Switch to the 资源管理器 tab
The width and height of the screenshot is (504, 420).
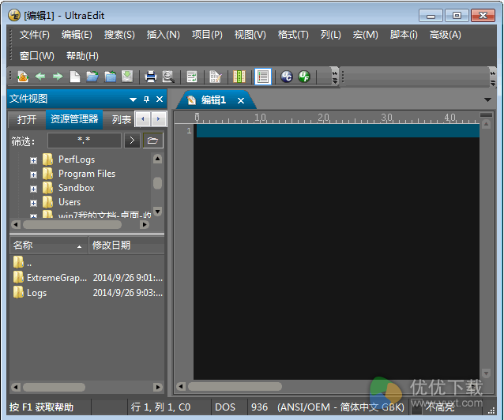[74, 119]
